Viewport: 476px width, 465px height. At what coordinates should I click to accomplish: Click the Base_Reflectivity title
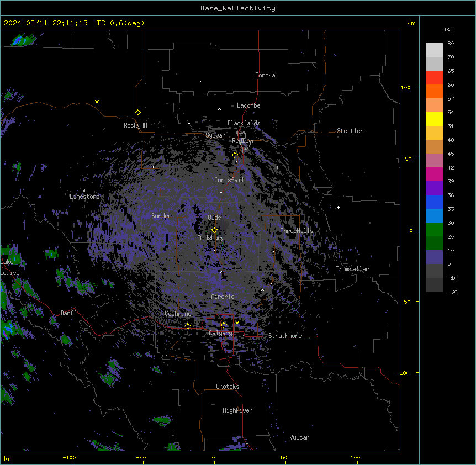pyautogui.click(x=238, y=8)
